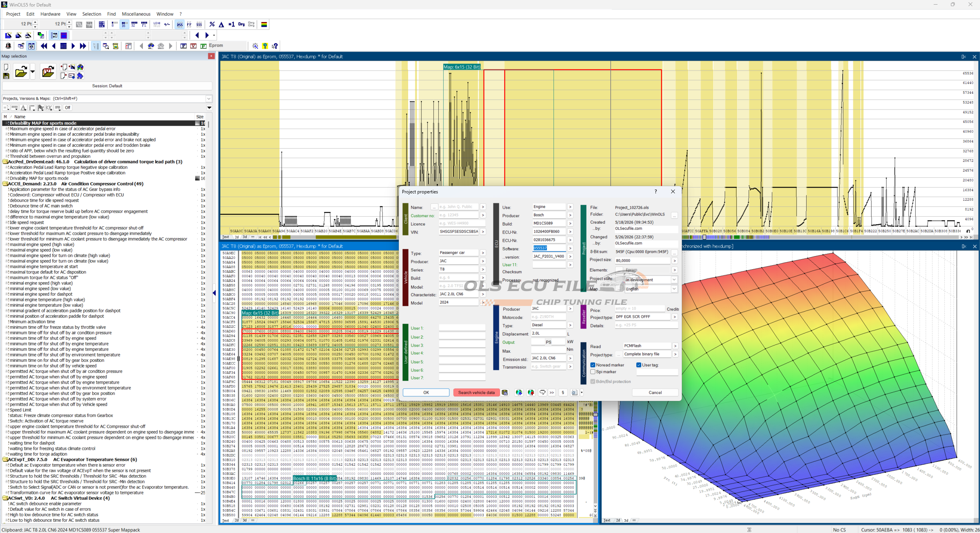Click the blue Engine color bar

click(497, 337)
